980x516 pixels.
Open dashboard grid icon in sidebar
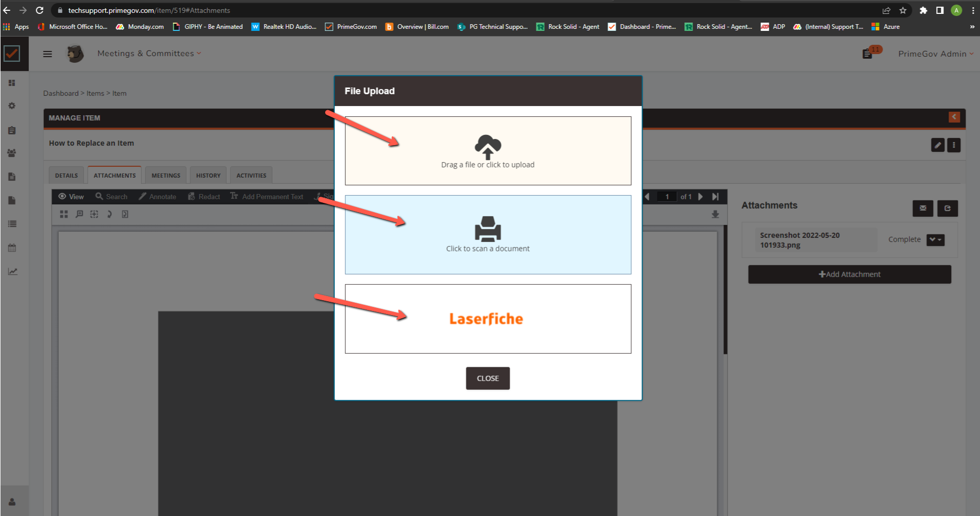(x=12, y=83)
